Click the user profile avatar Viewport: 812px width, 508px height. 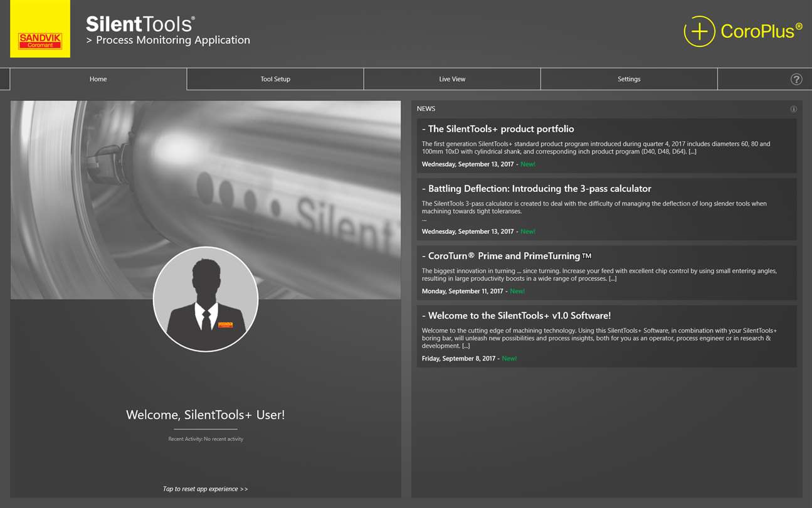click(x=206, y=299)
